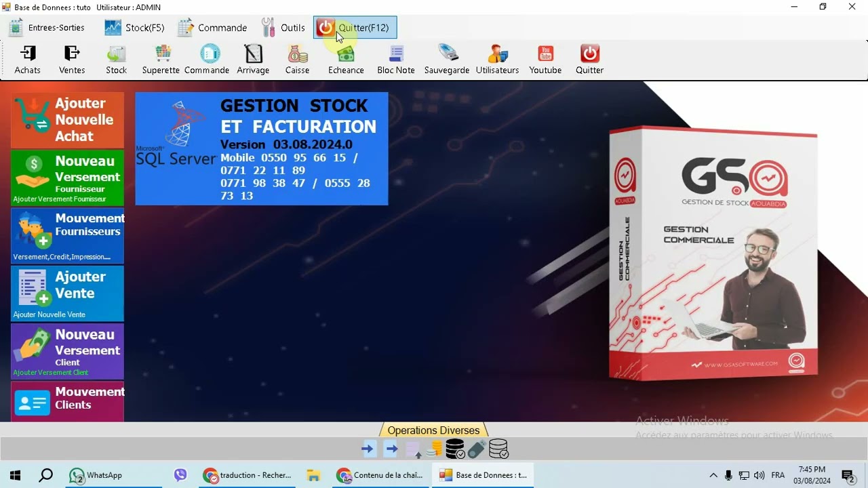This screenshot has width=868, height=488.
Task: Open the Outils menu
Action: 283,28
